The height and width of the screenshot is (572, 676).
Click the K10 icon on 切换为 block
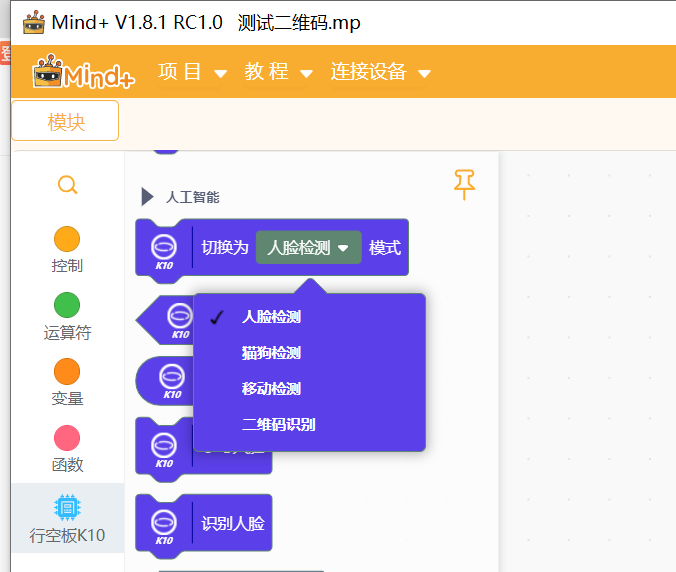[x=164, y=252]
